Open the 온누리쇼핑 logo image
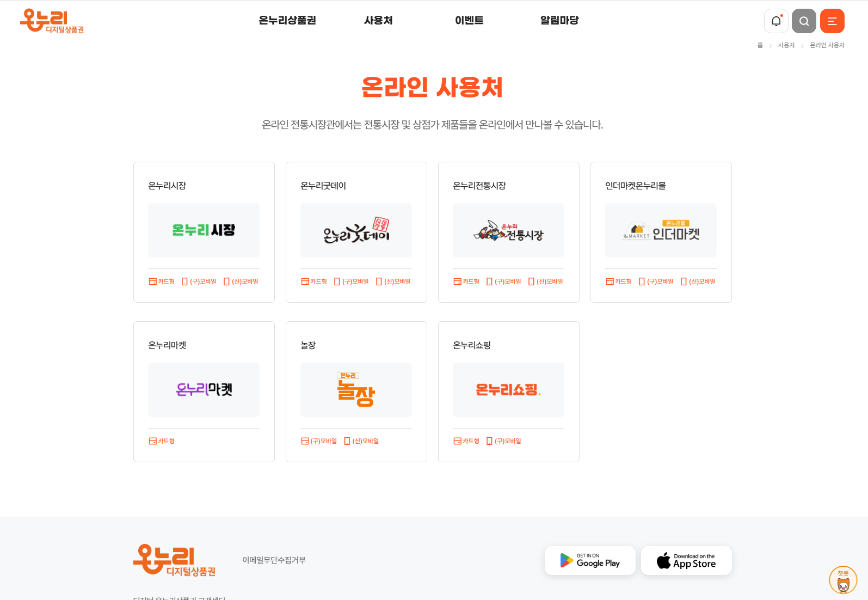The height and width of the screenshot is (600, 868). (508, 390)
